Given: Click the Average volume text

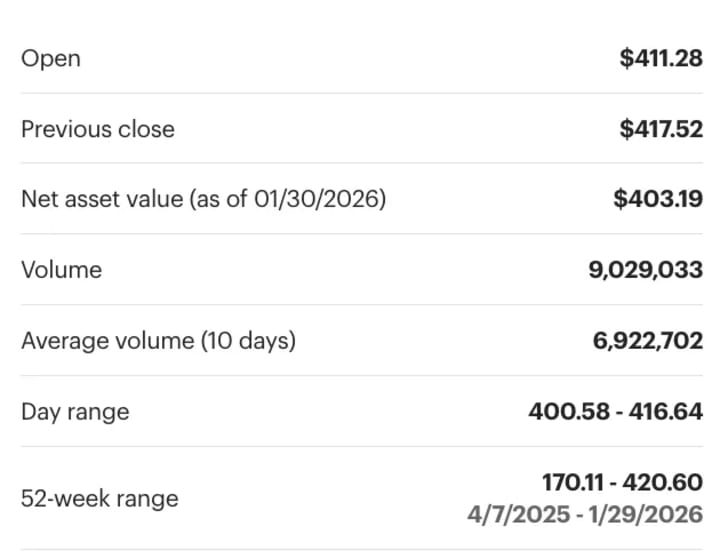Looking at the screenshot, I should (107, 341).
